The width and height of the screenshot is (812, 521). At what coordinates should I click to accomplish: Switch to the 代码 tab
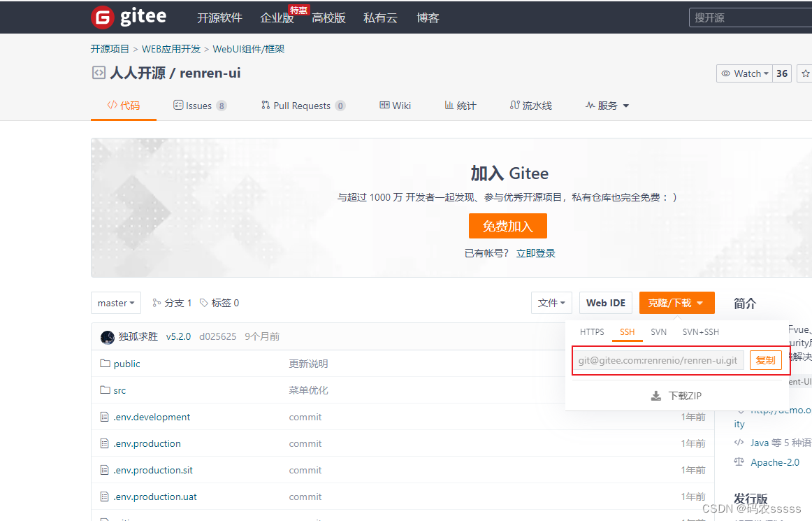123,106
